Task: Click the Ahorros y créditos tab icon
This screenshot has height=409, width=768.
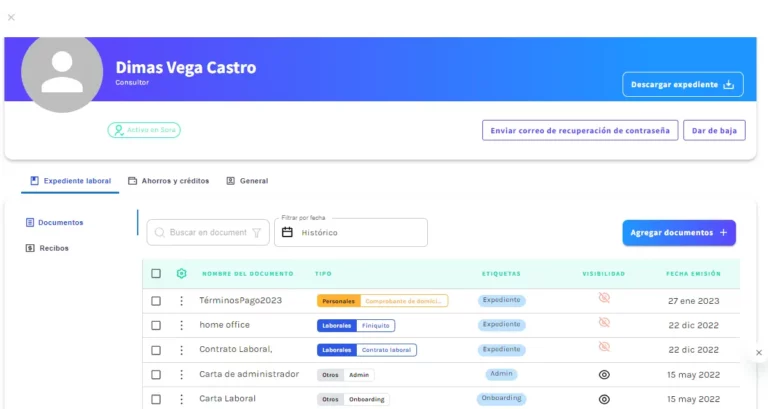Action: tap(132, 181)
